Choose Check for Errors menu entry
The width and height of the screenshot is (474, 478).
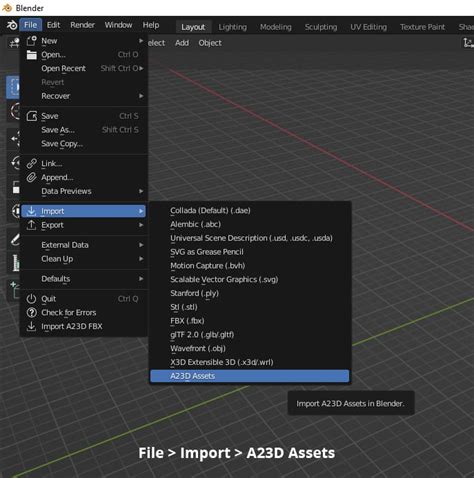pos(84,313)
